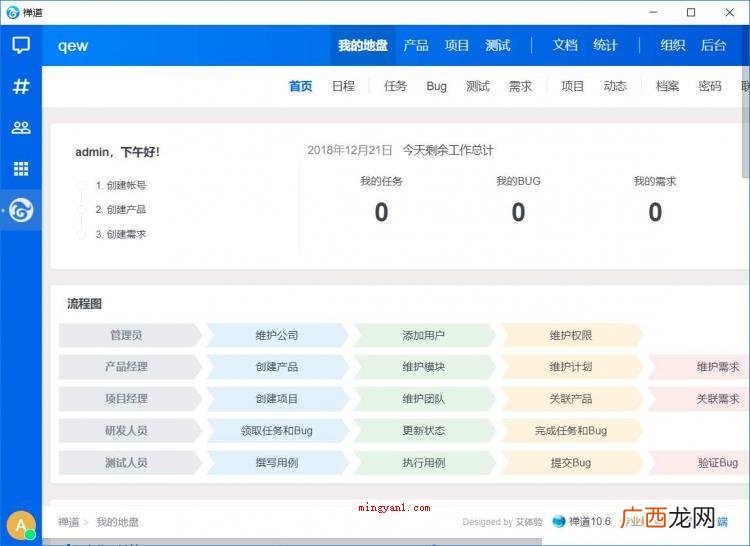Open 项目 main menu in top bar
Image resolution: width=750 pixels, height=546 pixels.
pyautogui.click(x=457, y=45)
